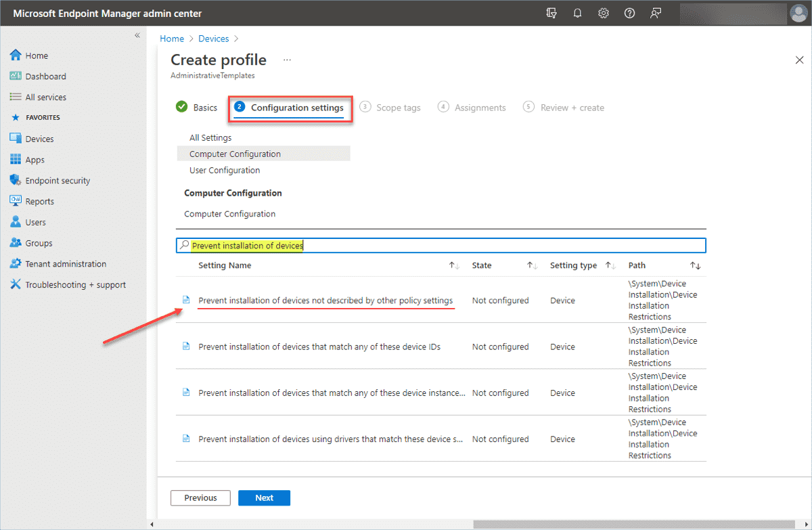812x530 pixels.
Task: Select the User Configuration tab
Action: click(224, 171)
